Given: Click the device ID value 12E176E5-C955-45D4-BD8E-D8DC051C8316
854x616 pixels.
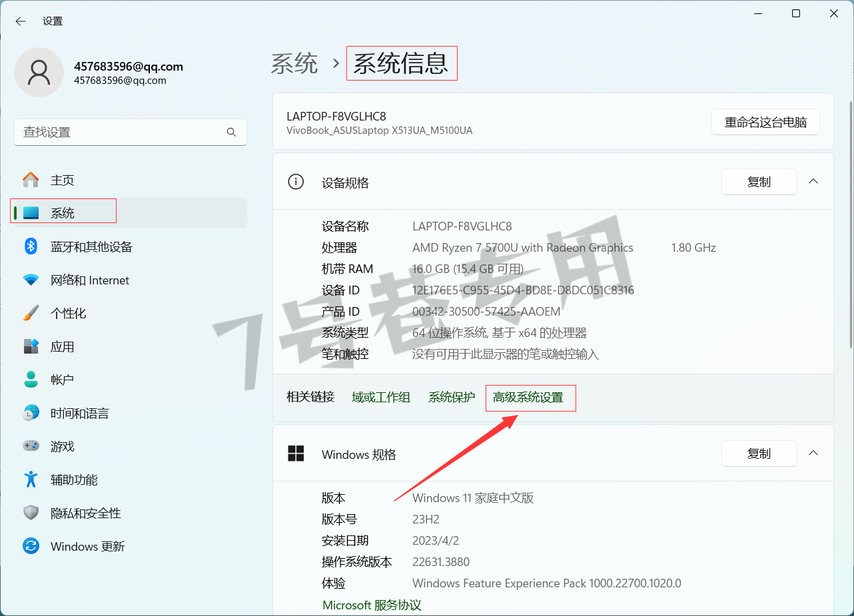Looking at the screenshot, I should 524,290.
